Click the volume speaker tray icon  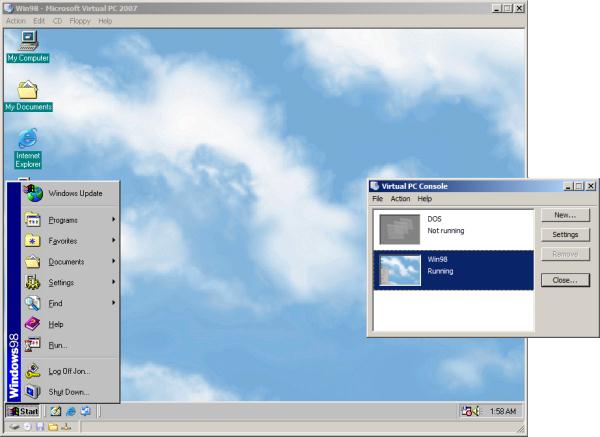point(476,411)
